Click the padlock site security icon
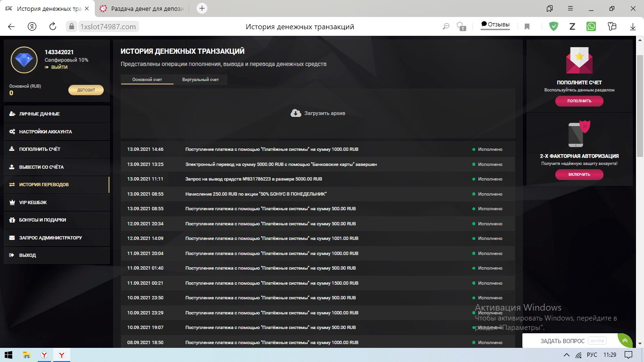The image size is (644, 362). 72,27
